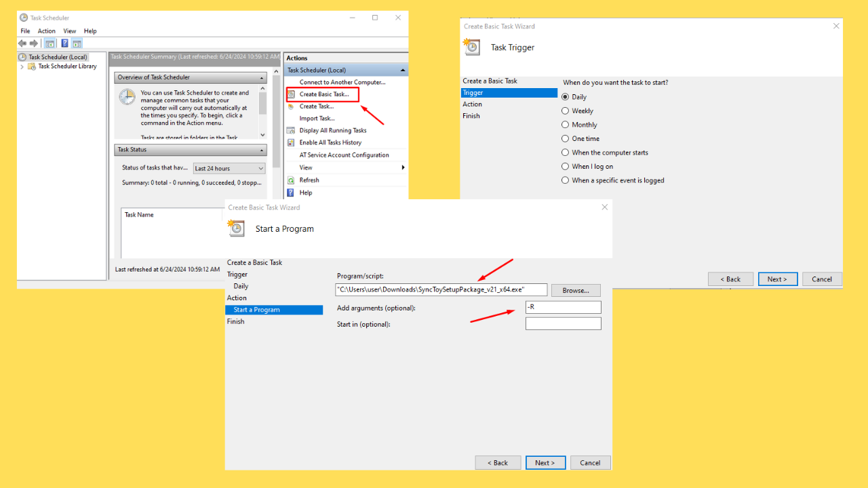868x488 pixels.
Task: Toggle the Show/Hide Console Tree toolbar icon
Action: coord(50,43)
